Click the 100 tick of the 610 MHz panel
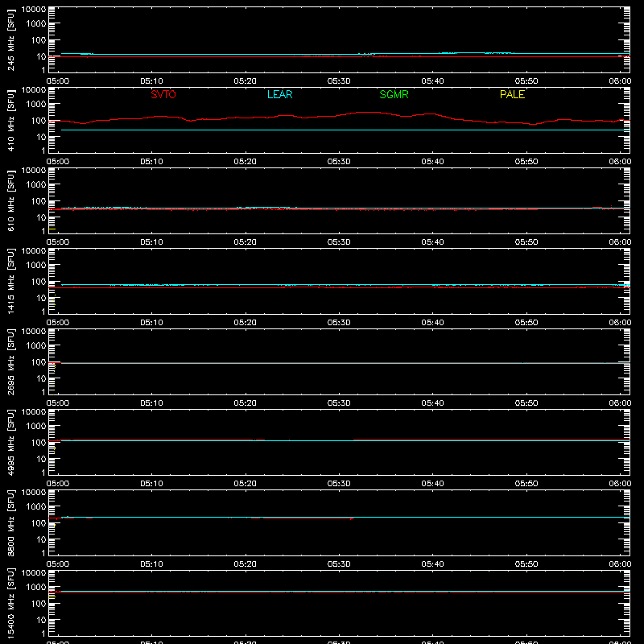Image resolution: width=644 pixels, height=644 pixels. click(x=38, y=201)
